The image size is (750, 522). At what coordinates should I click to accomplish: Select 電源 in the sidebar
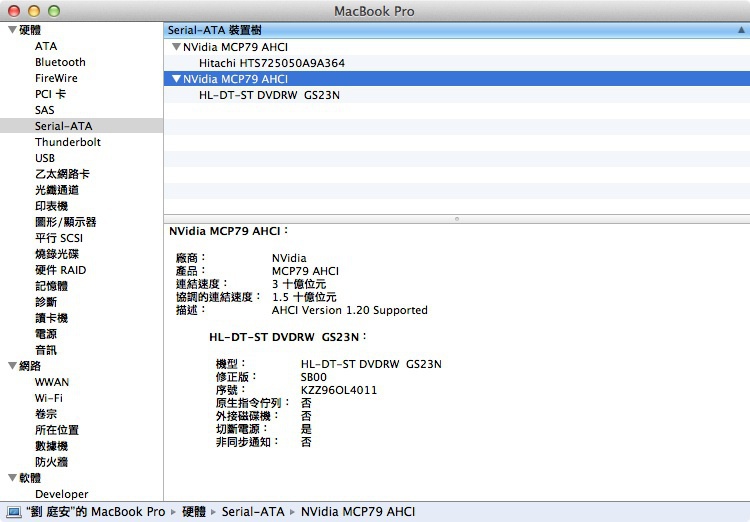click(x=46, y=334)
